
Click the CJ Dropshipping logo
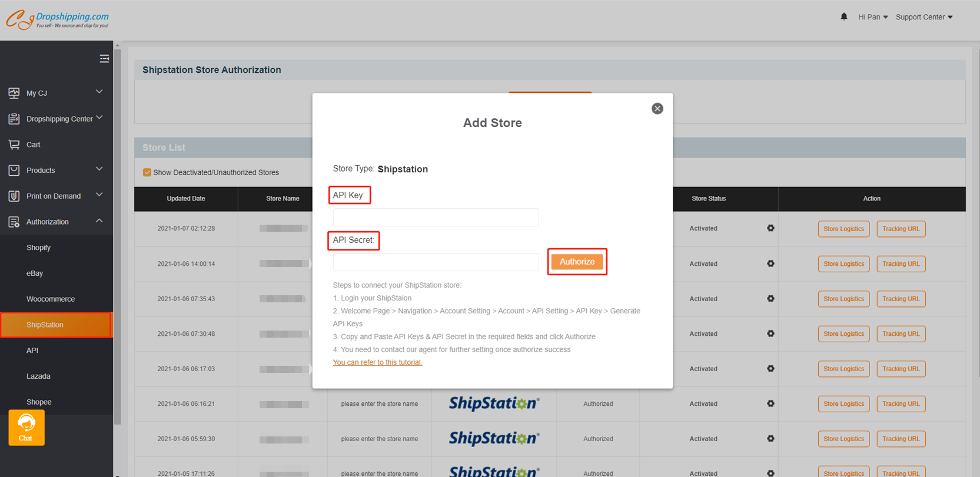(58, 19)
